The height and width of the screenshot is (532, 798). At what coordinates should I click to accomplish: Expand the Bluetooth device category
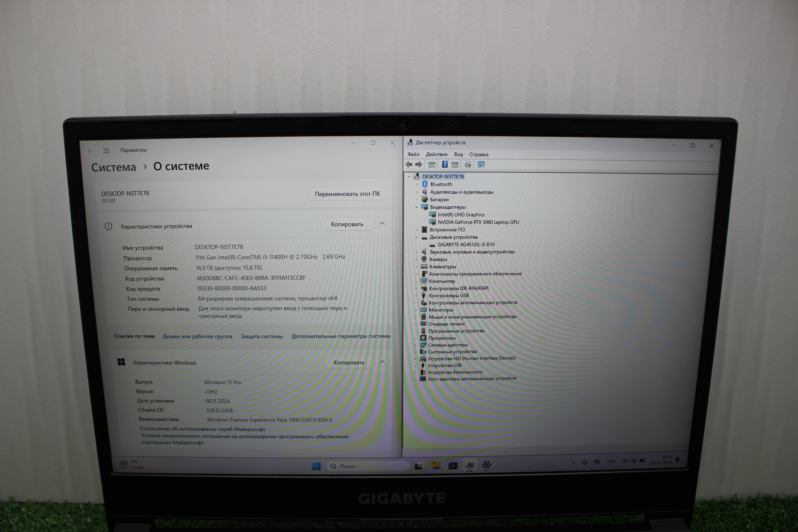(417, 184)
